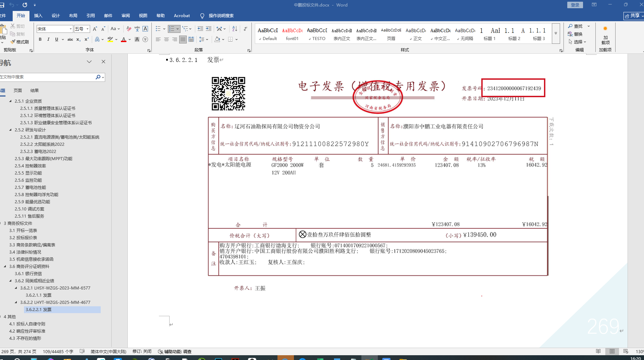Viewport: 644px width, 360px height.
Task: Click 选择 in editing group
Action: [578, 42]
